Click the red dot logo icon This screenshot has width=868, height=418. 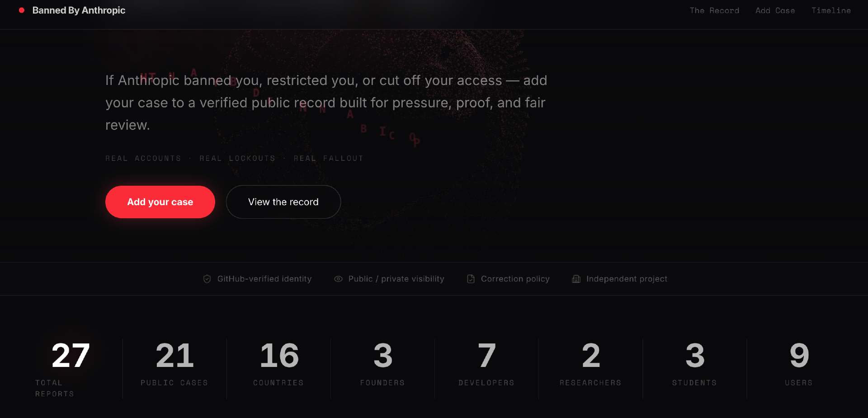(x=22, y=10)
